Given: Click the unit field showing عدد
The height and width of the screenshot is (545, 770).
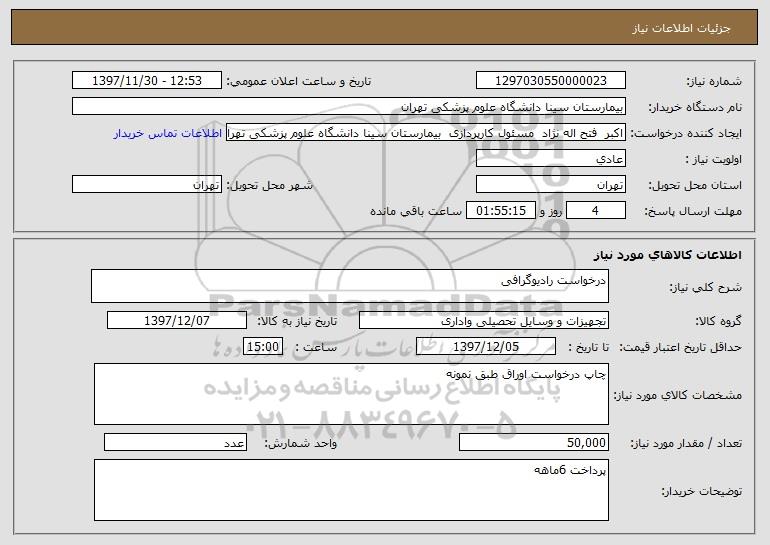Looking at the screenshot, I should click(175, 442).
